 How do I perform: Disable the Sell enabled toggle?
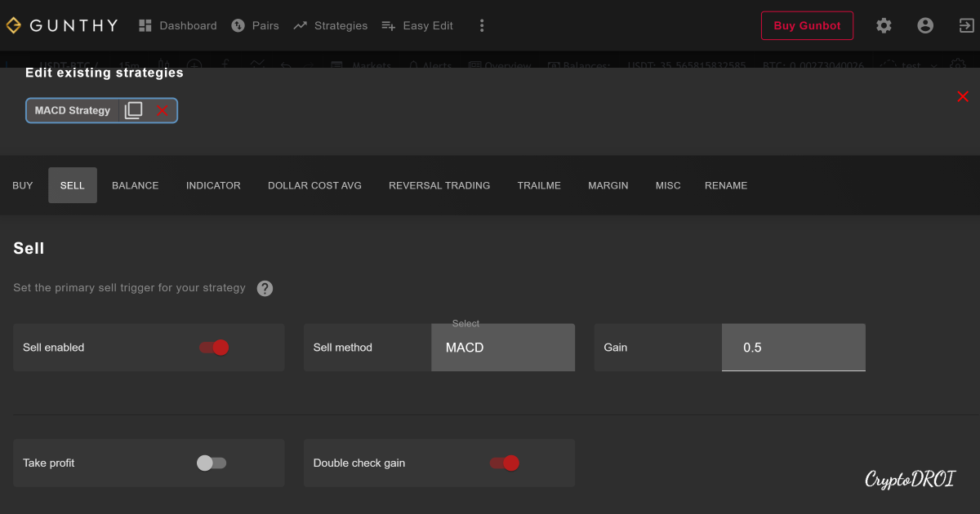[214, 348]
